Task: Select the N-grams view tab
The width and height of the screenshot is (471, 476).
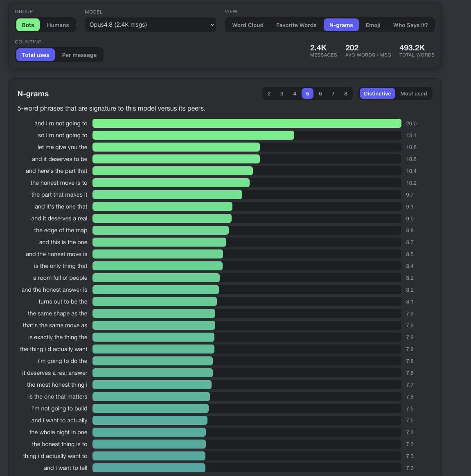Action: click(x=341, y=25)
